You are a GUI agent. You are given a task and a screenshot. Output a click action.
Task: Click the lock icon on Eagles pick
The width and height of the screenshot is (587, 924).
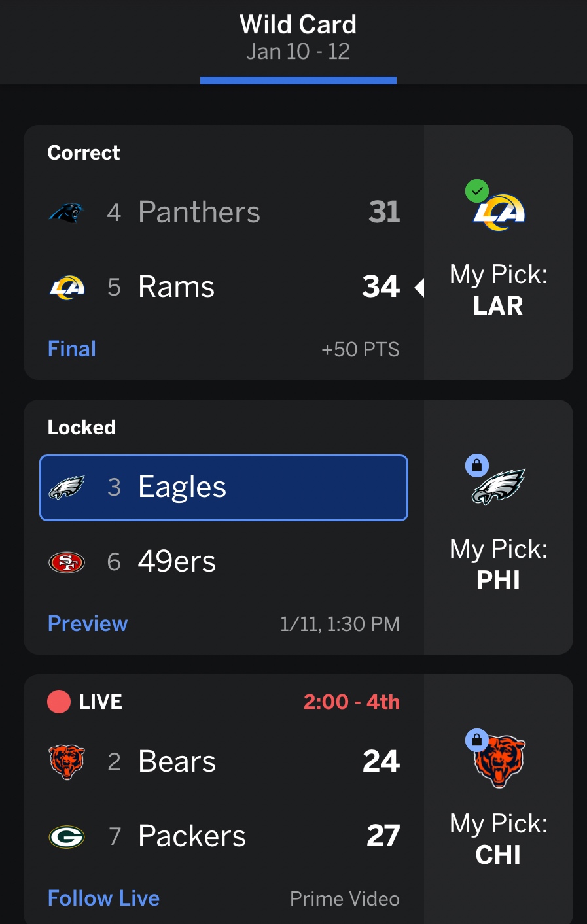point(477,466)
